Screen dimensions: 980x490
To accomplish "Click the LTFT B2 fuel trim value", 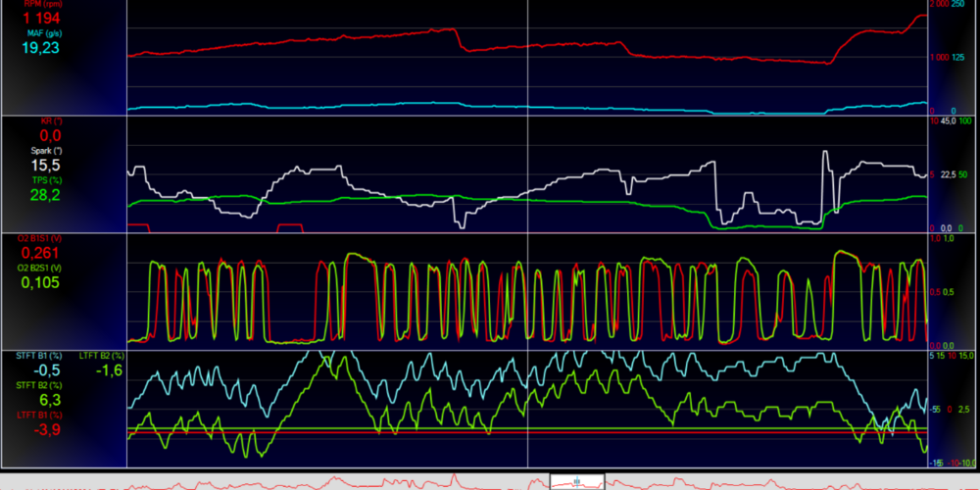I will [109, 370].
